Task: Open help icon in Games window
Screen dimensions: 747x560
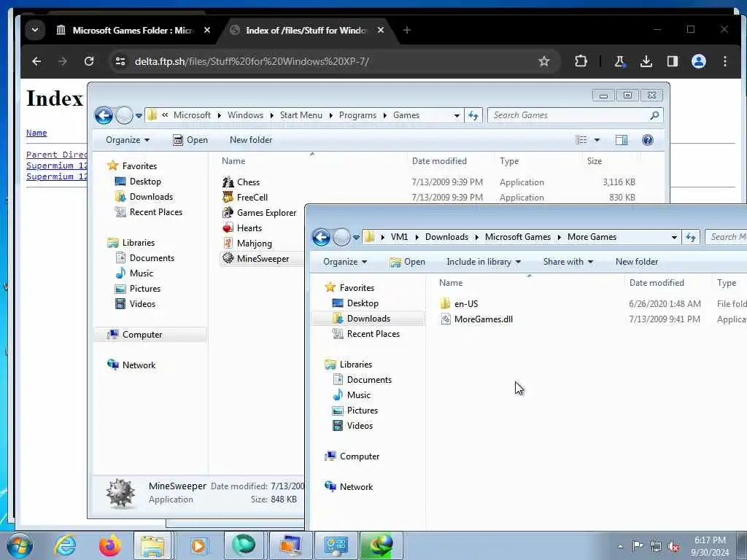Action: [x=648, y=140]
